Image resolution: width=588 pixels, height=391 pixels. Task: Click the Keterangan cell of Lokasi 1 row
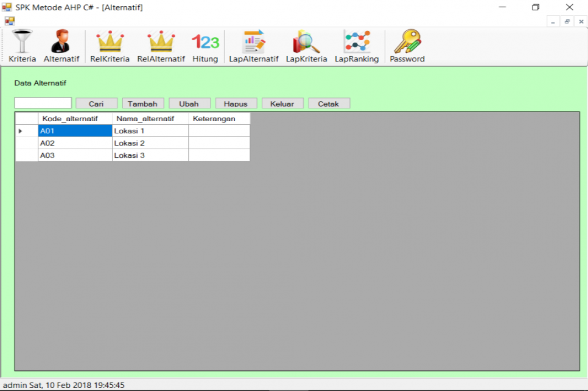(x=219, y=130)
